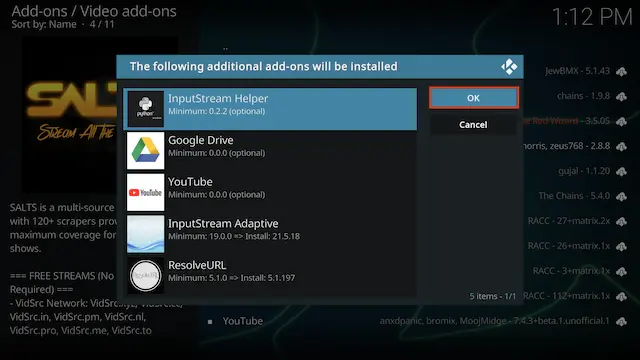Select the RACC - 26+matrix.1x list entry
This screenshot has width=640, height=360.
click(x=569, y=246)
